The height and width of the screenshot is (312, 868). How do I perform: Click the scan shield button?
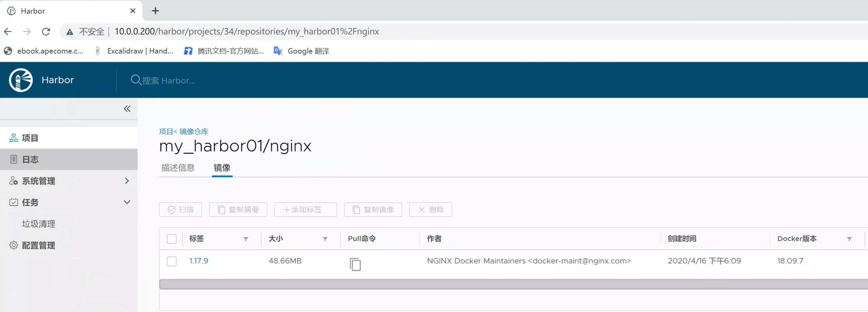(181, 209)
